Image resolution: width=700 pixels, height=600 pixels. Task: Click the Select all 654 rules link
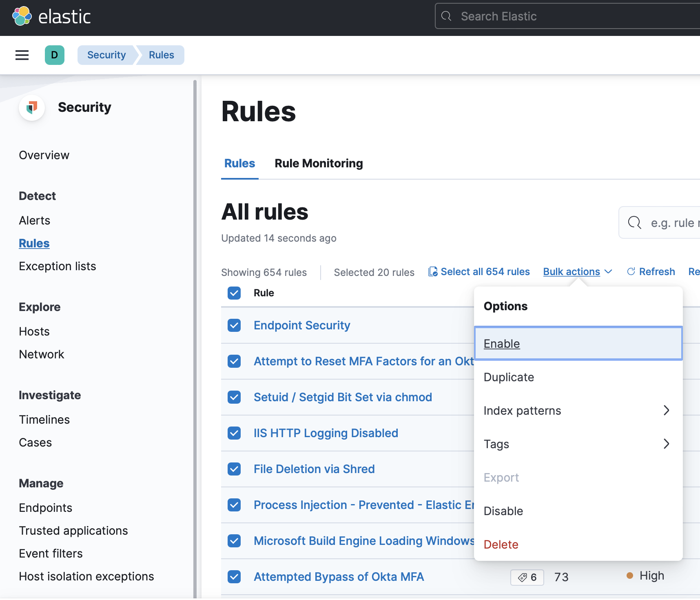tap(485, 271)
